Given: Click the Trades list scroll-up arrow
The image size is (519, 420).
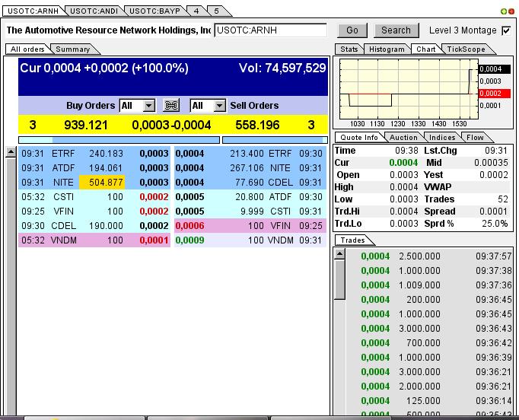Looking at the screenshot, I should pyautogui.click(x=339, y=254).
